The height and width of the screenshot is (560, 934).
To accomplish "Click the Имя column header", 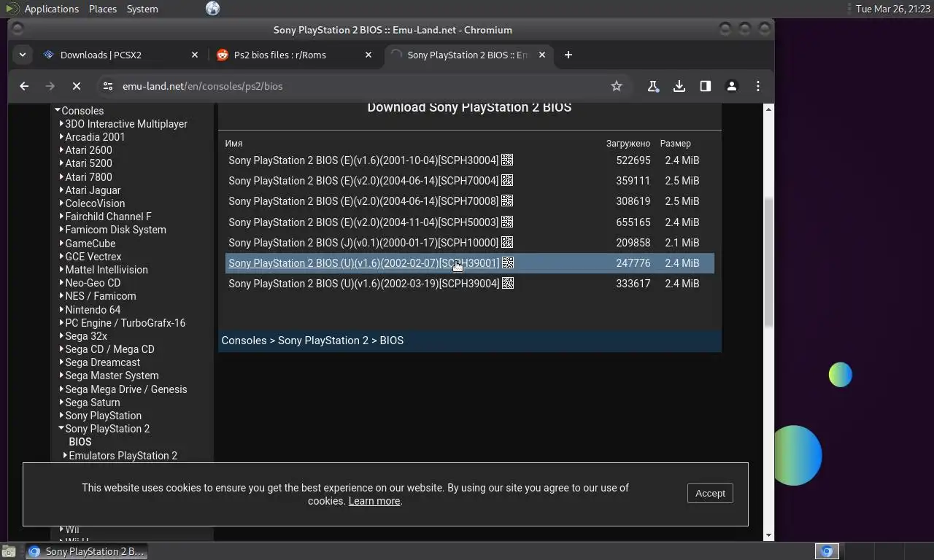I will point(233,143).
